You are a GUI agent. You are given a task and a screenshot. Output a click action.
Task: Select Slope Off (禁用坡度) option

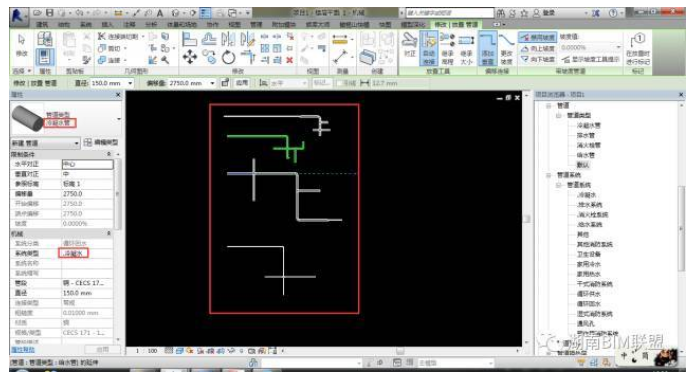(x=538, y=37)
